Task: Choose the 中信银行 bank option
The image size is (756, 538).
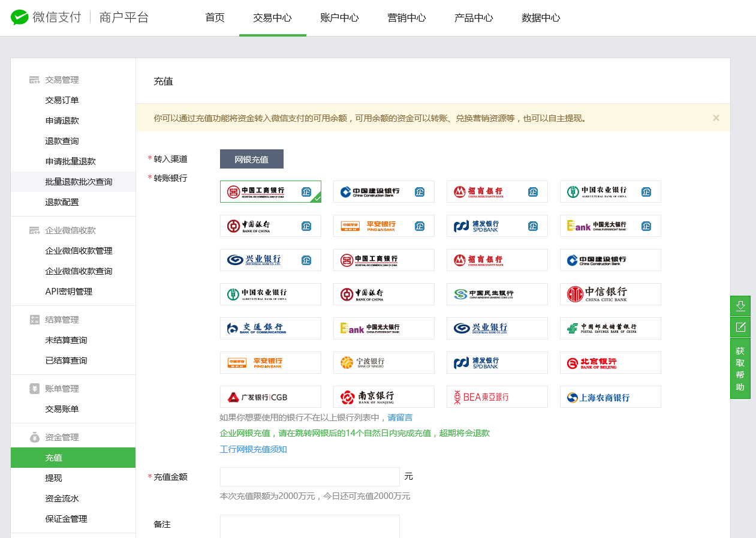Action: coord(610,294)
